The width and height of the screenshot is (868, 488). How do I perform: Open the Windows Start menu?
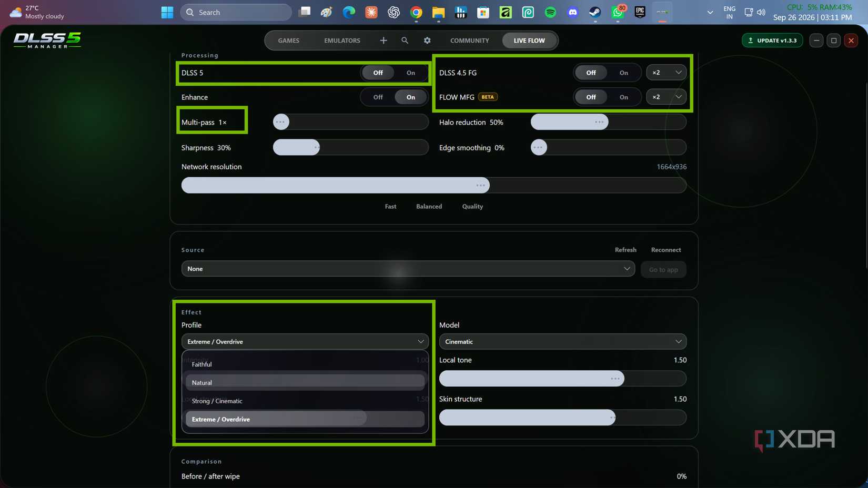click(167, 12)
